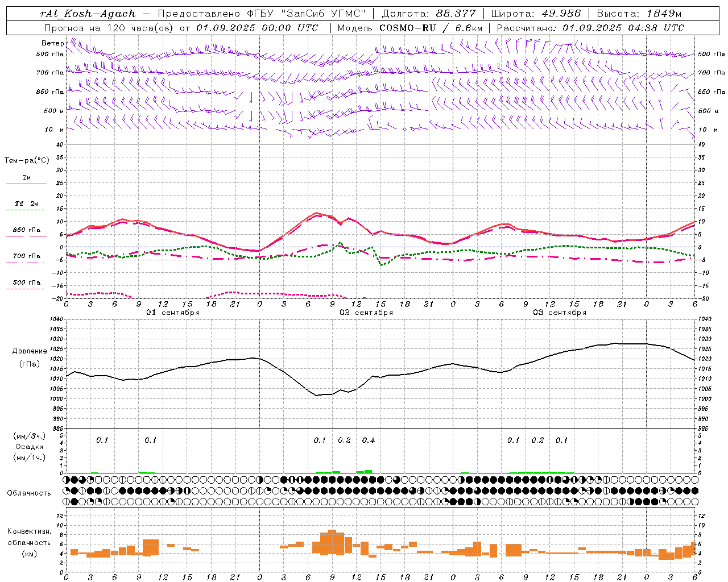Click the 1040 value on left pressure axis
Screen dimensions: 728x582
pos(56,319)
